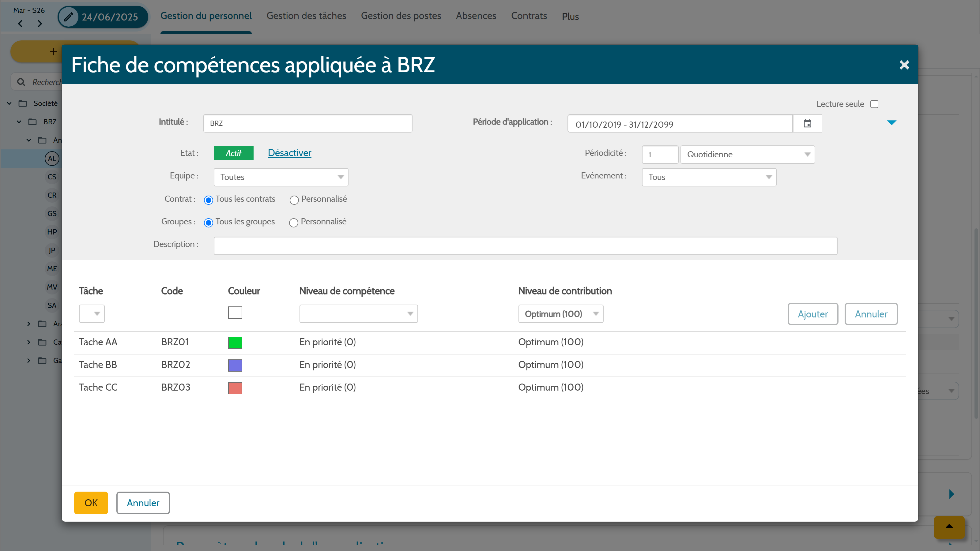980x551 pixels.
Task: Select the GS employee entry
Action: [x=52, y=214]
